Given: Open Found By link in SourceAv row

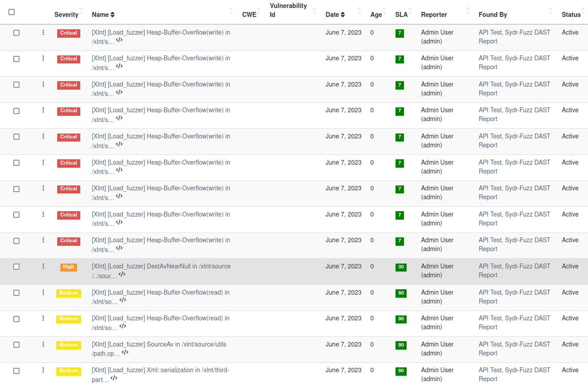Looking at the screenshot, I should (x=514, y=349).
